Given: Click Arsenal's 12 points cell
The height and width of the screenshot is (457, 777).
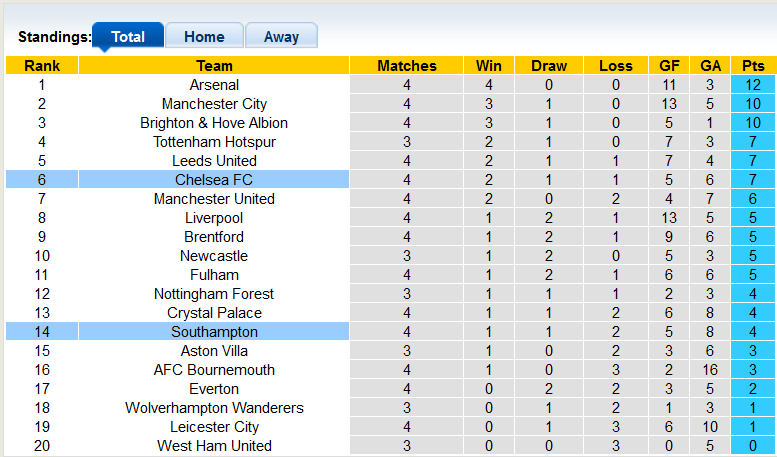Looking at the screenshot, I should point(753,85).
